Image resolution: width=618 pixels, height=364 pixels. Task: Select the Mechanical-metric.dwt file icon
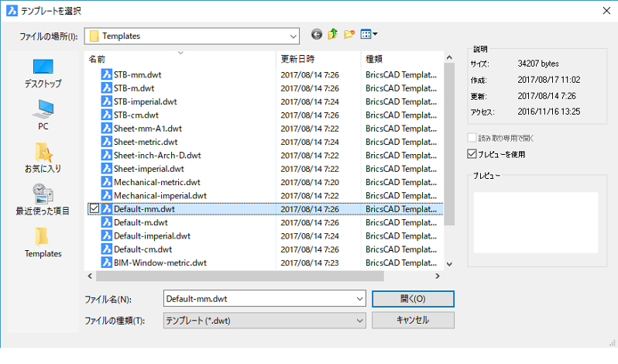click(106, 181)
